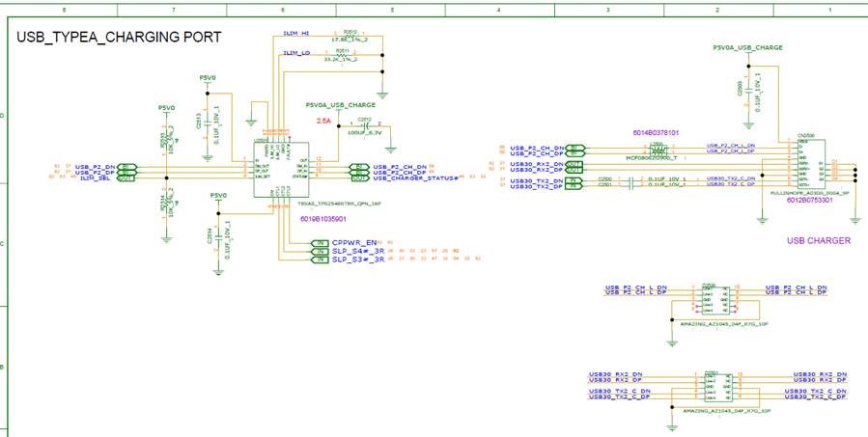Click part number 6012B0753301 text
Image resolution: width=868 pixels, height=437 pixels.
[x=810, y=200]
